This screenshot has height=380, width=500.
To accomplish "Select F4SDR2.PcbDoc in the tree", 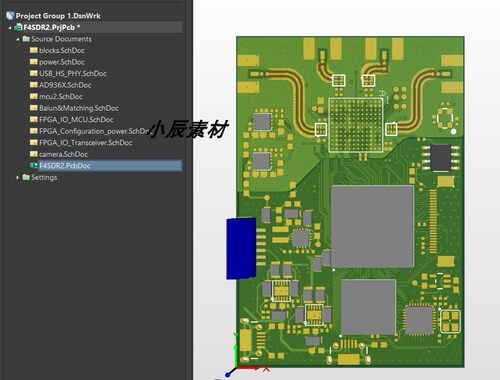I will tap(65, 166).
